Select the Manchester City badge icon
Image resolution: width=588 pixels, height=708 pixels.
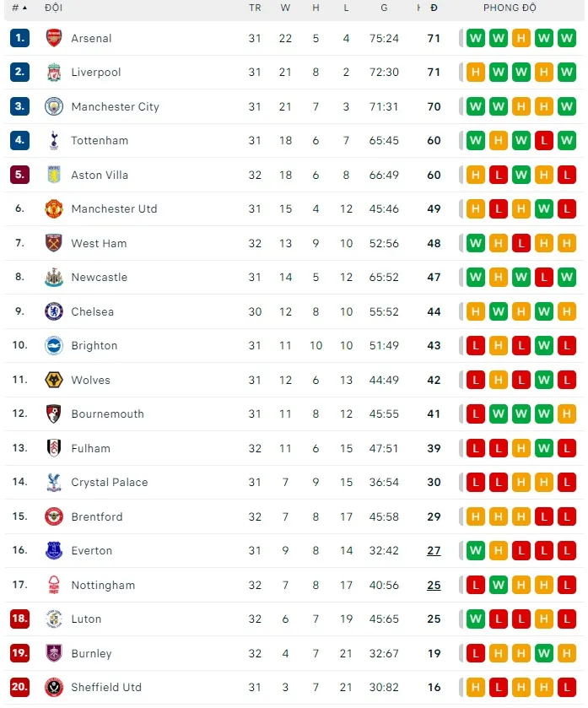54,106
